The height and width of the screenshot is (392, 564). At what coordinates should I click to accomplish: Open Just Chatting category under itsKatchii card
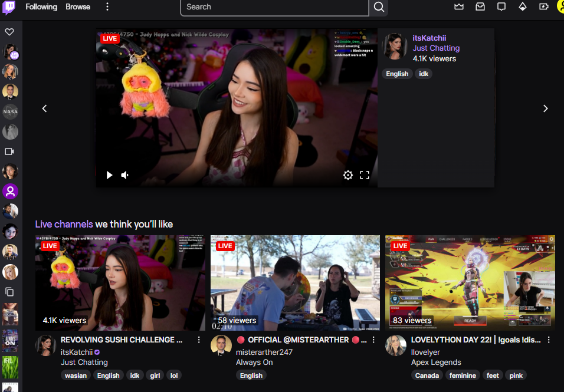(x=84, y=362)
